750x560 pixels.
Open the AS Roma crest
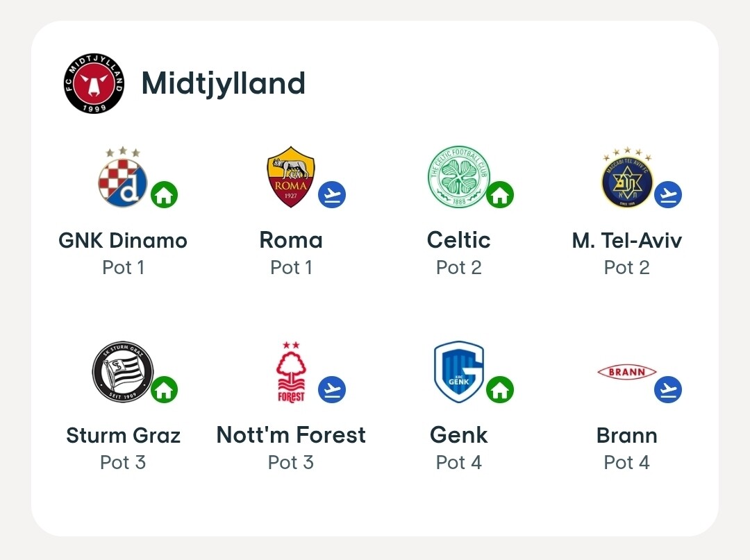click(291, 177)
